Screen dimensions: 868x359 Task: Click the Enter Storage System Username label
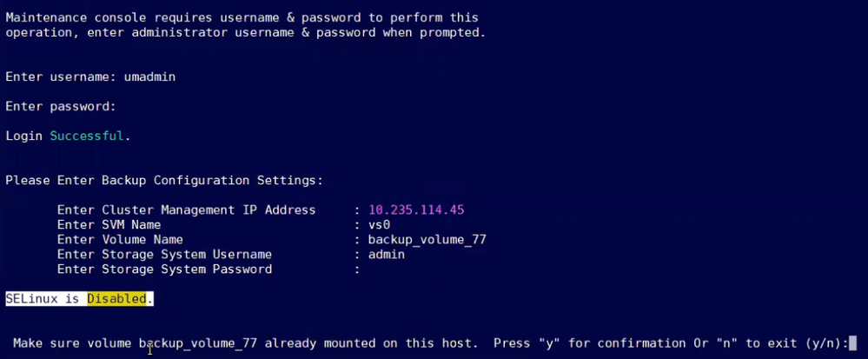[x=163, y=254]
